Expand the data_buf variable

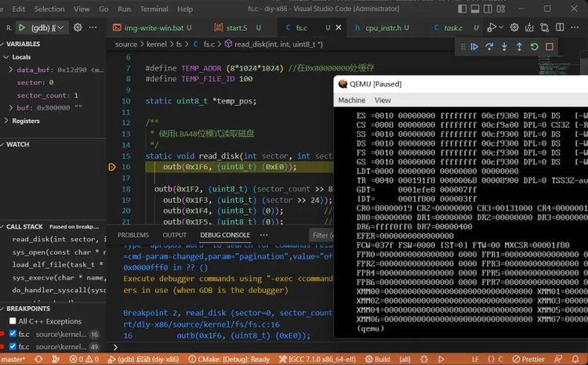[x=11, y=70]
